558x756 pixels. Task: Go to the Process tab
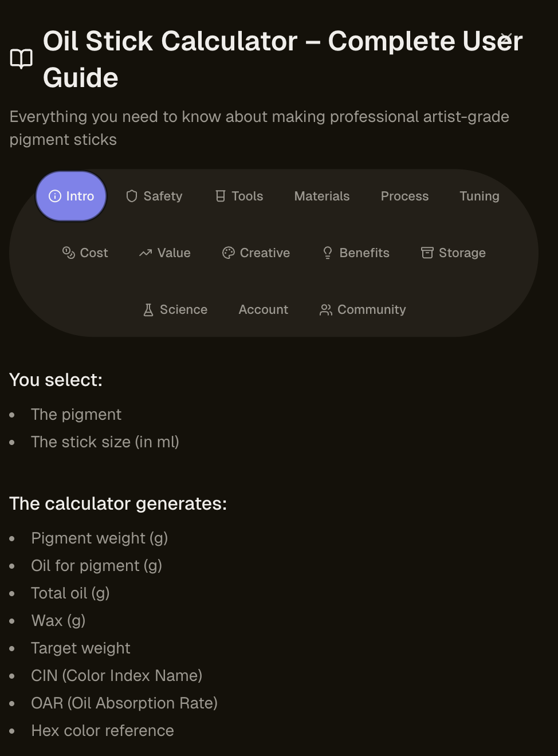pyautogui.click(x=404, y=196)
